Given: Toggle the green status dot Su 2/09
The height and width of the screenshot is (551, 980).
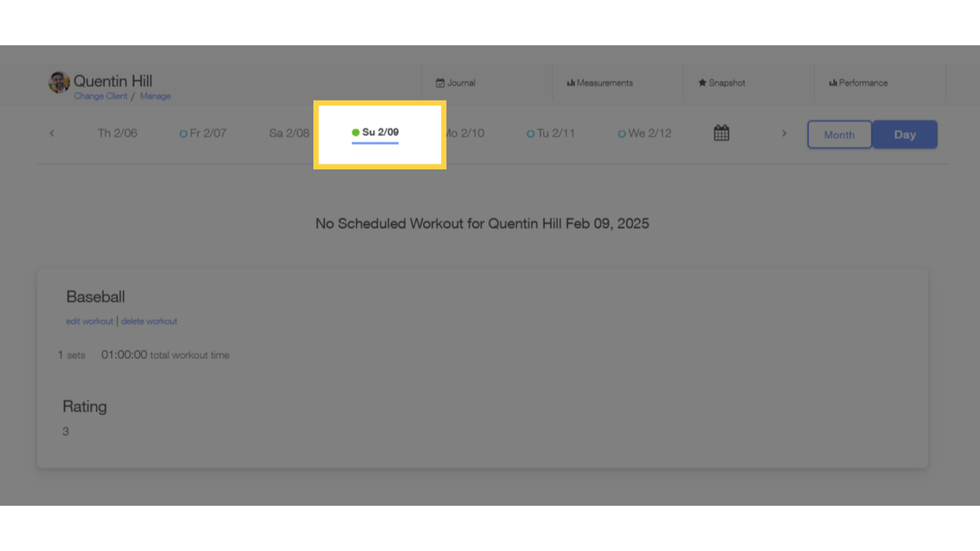Looking at the screenshot, I should click(355, 131).
